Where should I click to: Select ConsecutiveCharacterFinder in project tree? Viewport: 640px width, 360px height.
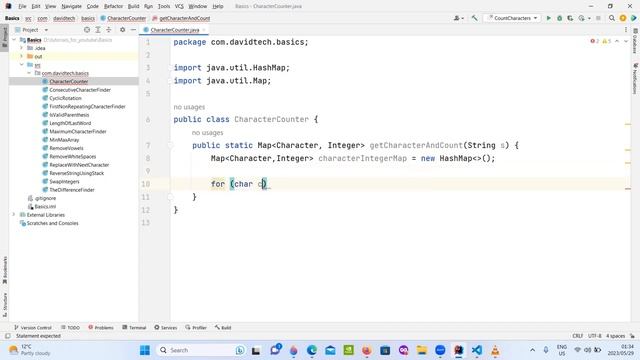tap(80, 90)
